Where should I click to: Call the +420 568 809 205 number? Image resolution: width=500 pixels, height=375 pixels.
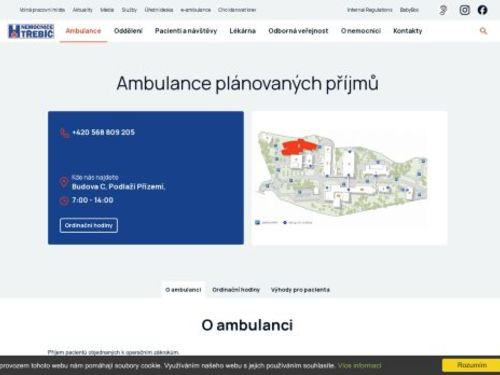click(103, 132)
